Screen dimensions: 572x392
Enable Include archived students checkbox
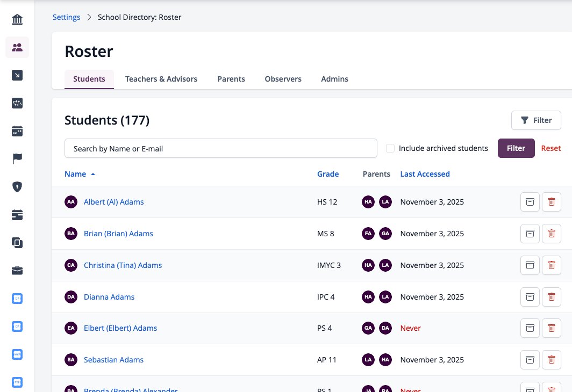point(390,148)
